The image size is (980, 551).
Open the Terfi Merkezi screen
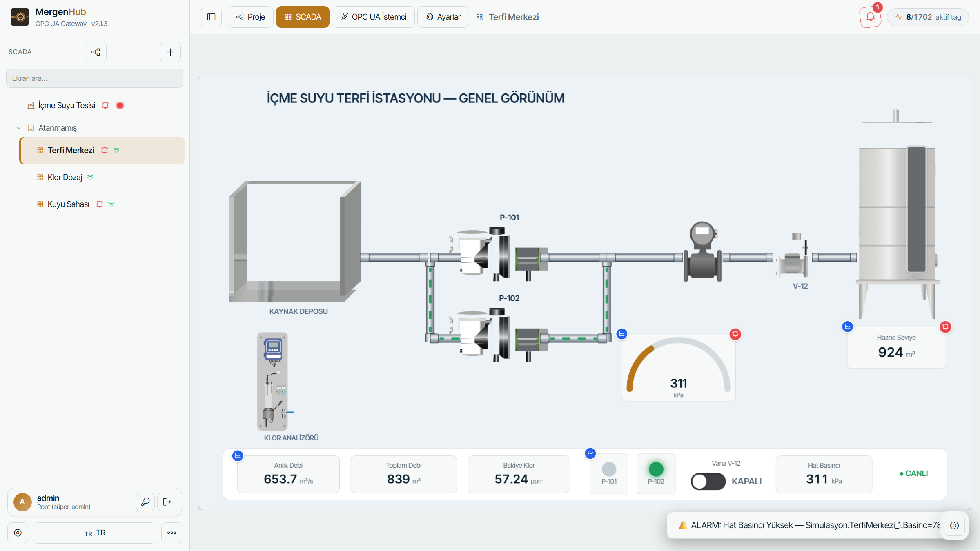pyautogui.click(x=102, y=150)
